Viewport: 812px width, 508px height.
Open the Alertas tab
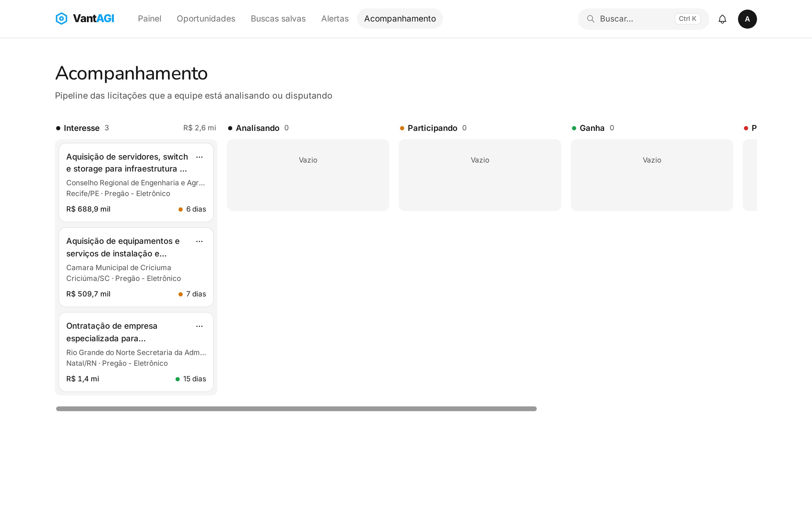pyautogui.click(x=335, y=19)
